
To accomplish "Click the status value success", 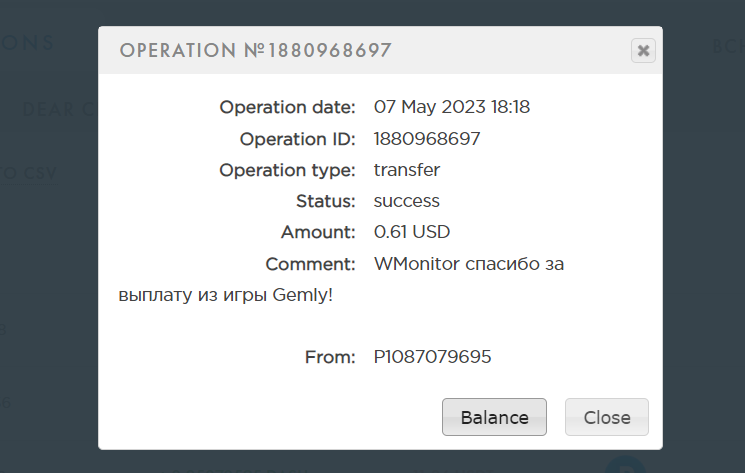I will (x=407, y=201).
